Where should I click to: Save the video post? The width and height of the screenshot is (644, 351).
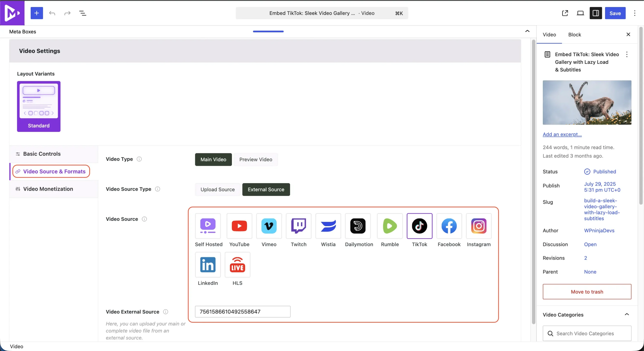coord(615,13)
